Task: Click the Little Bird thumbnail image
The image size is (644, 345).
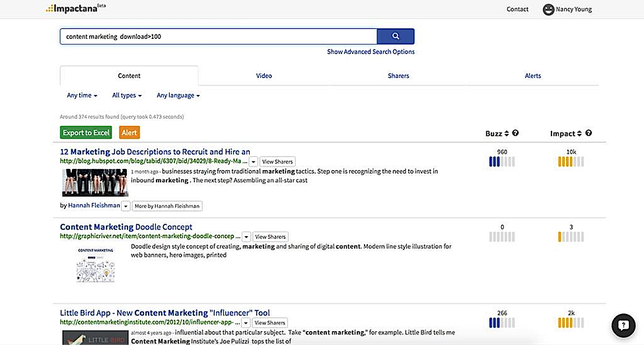Action: pos(95,338)
